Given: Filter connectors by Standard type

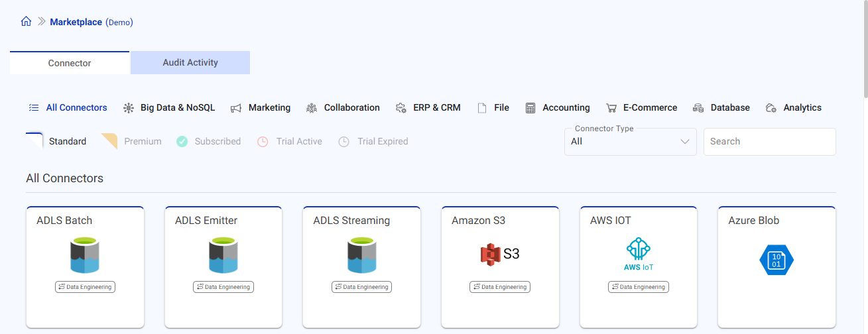Looking at the screenshot, I should click(57, 141).
